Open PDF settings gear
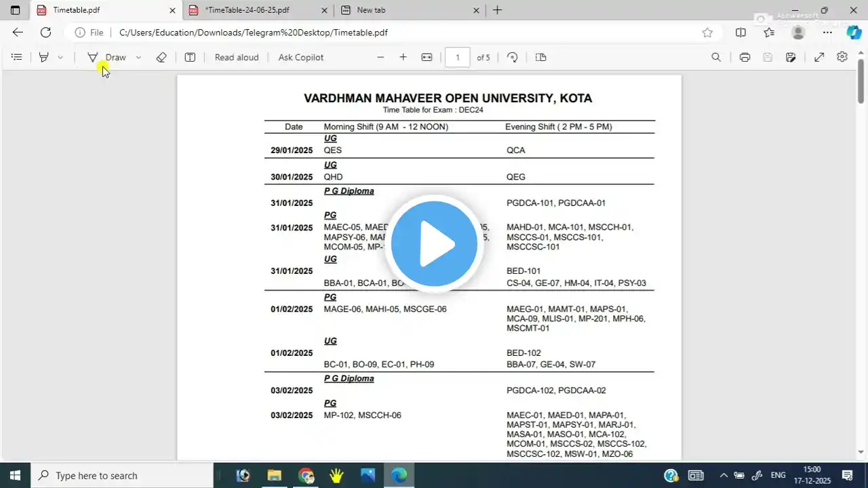868x488 pixels. tap(842, 58)
